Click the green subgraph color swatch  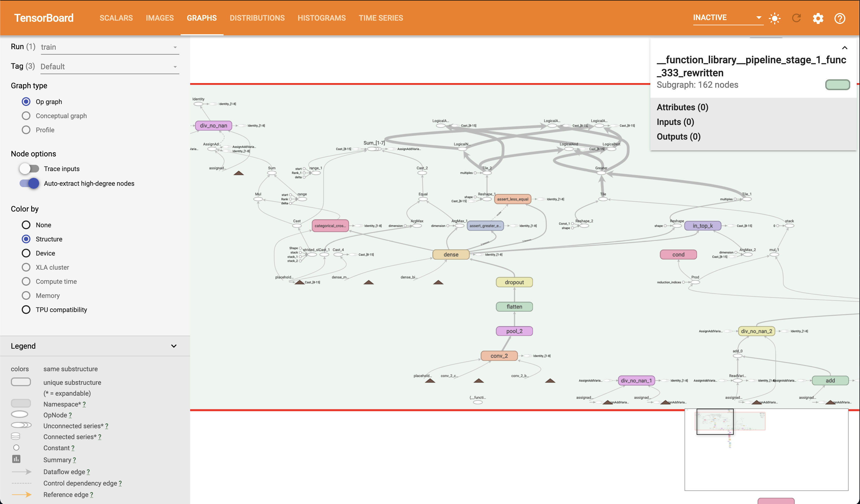(837, 85)
